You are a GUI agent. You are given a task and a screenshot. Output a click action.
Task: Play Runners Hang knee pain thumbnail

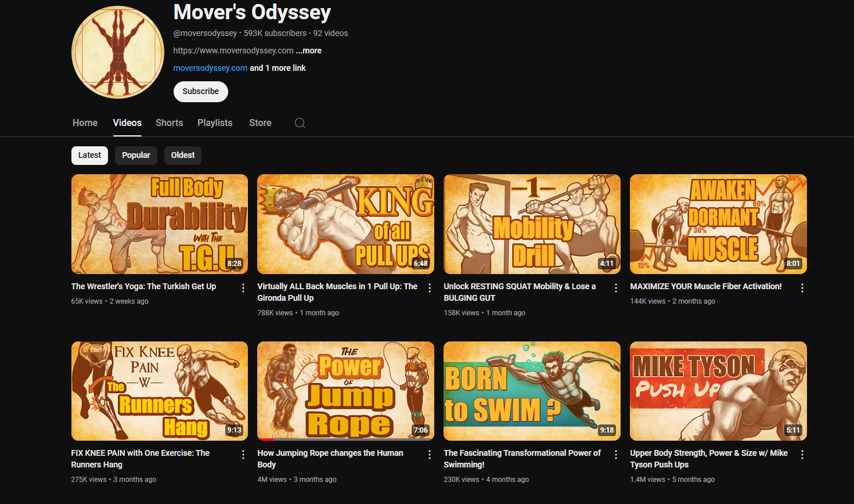pyautogui.click(x=160, y=391)
